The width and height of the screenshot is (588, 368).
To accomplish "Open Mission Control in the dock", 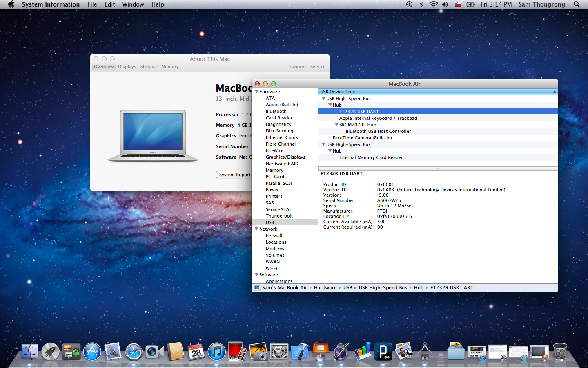I will pyautogui.click(x=71, y=352).
